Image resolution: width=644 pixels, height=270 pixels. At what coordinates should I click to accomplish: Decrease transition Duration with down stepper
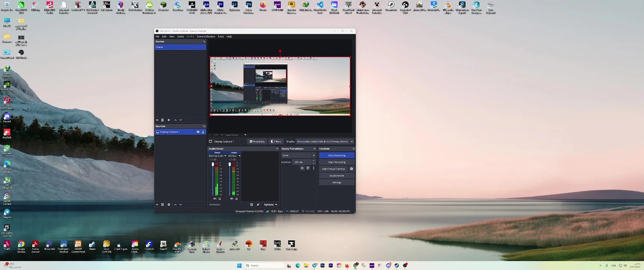tap(314, 163)
